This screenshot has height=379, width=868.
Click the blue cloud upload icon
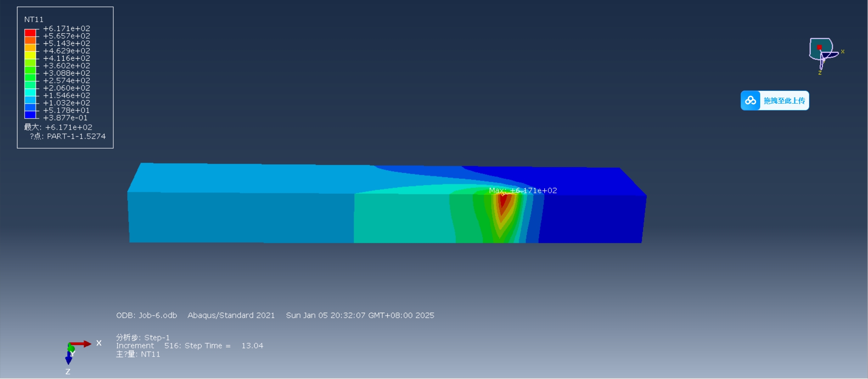click(x=750, y=101)
